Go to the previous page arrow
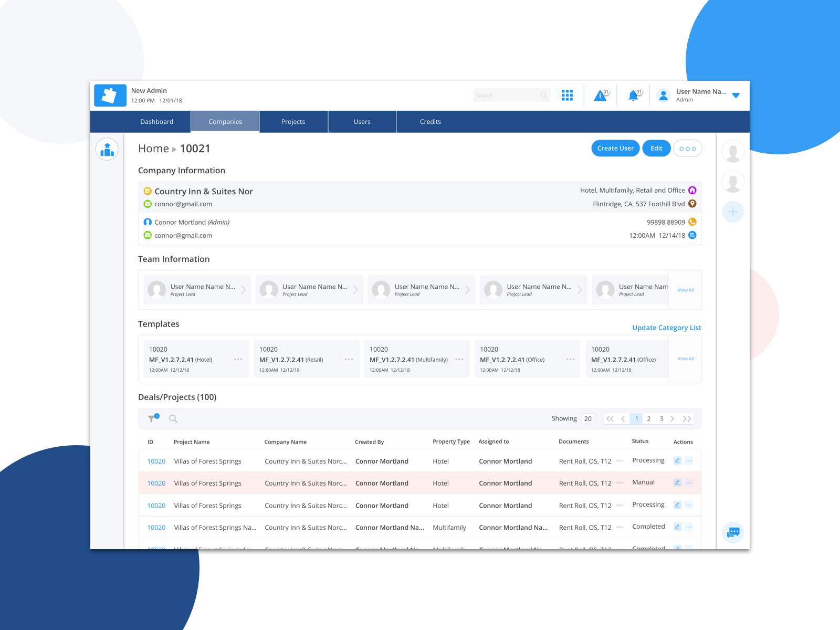Screen dimensions: 840x630 coord(623,419)
